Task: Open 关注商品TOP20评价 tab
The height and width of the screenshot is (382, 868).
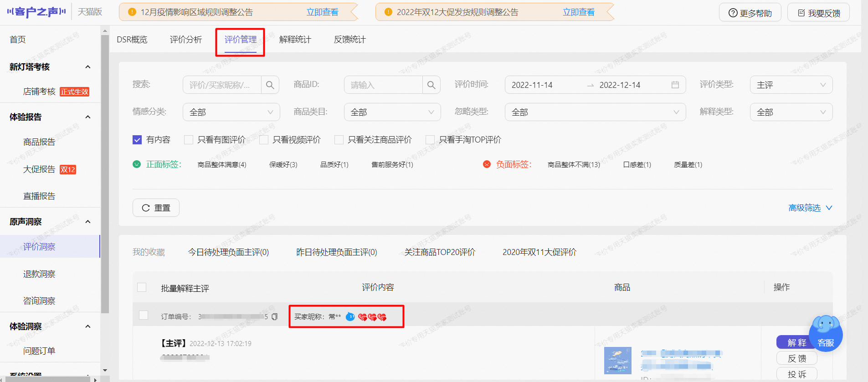Action: pyautogui.click(x=440, y=252)
